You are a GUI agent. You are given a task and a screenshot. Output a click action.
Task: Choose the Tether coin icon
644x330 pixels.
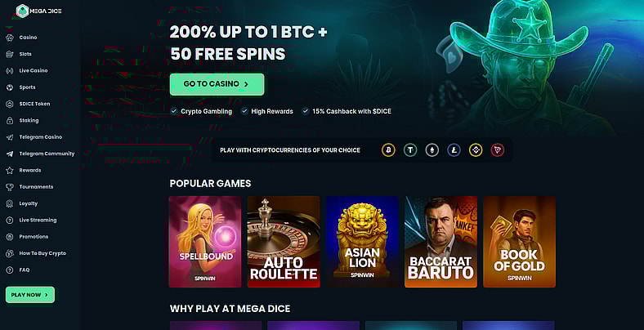tap(410, 150)
